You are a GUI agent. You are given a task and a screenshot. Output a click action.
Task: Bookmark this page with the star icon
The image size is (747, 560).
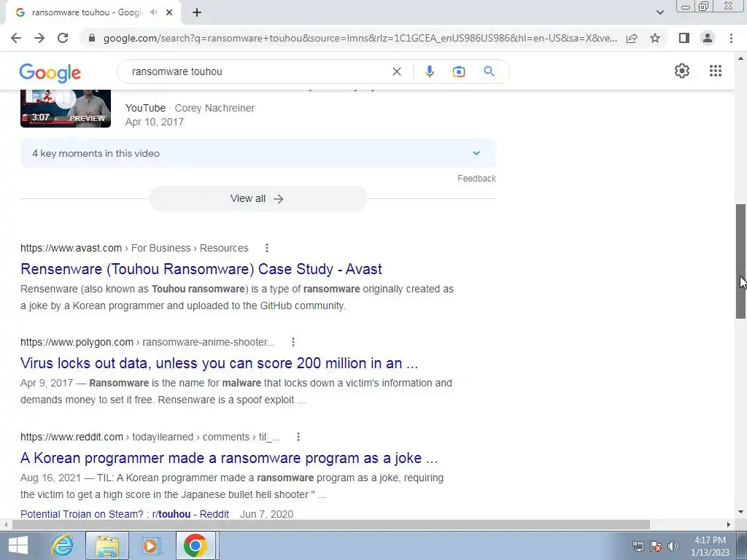655,38
